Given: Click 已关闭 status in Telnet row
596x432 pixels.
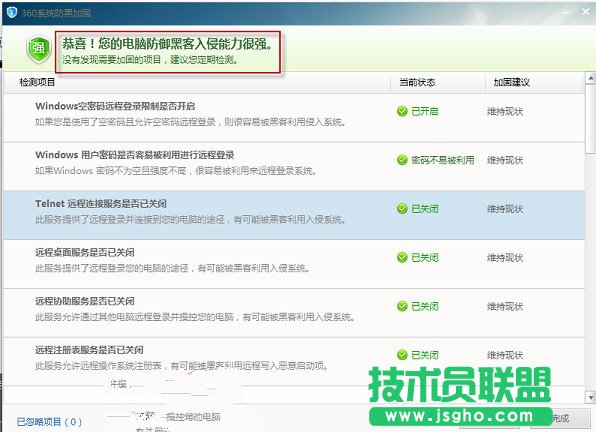Looking at the screenshot, I should [425, 209].
